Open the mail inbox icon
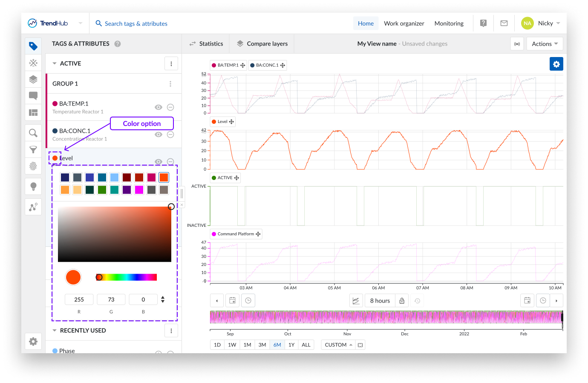This screenshot has width=588, height=383. (x=504, y=23)
